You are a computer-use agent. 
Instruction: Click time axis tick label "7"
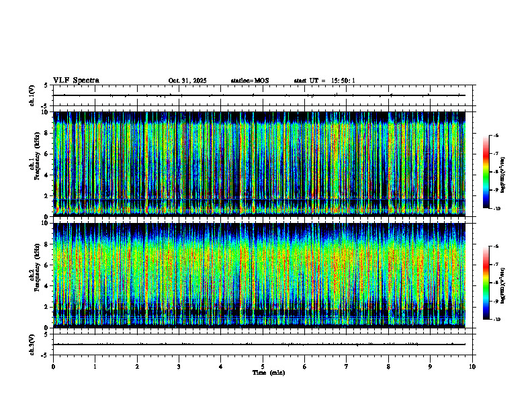click(347, 367)
